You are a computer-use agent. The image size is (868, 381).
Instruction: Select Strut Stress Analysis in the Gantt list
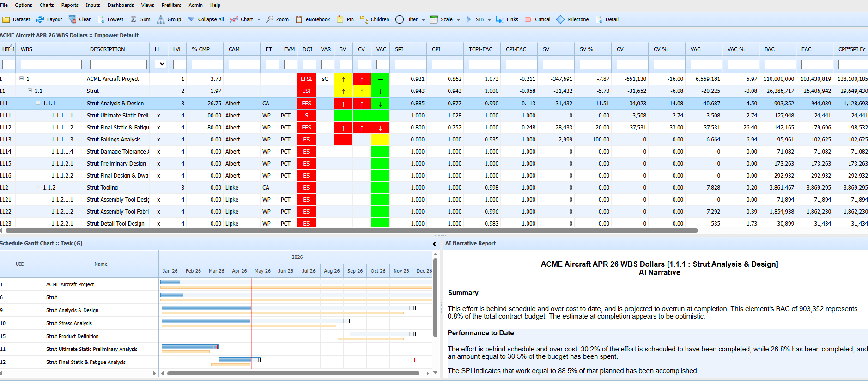pyautogui.click(x=69, y=323)
